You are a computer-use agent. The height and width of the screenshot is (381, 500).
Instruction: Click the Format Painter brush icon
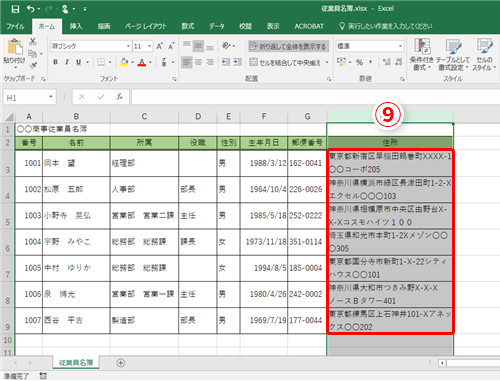tap(32, 65)
